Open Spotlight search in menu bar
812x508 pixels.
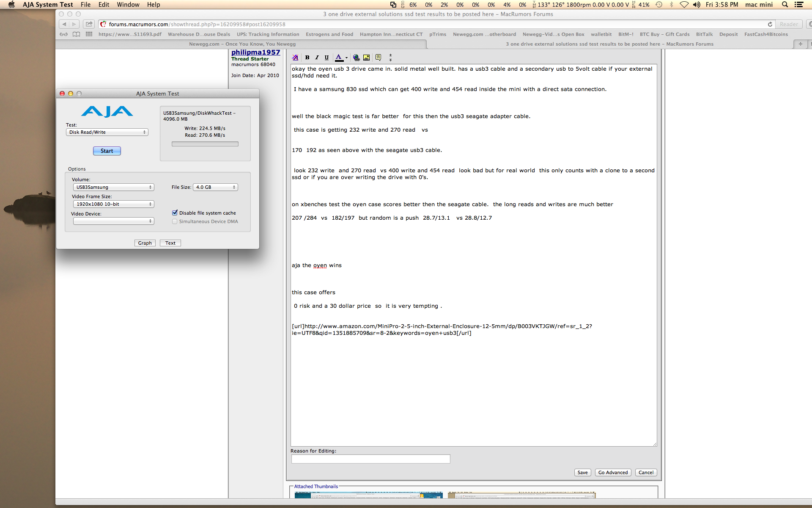pyautogui.click(x=785, y=5)
